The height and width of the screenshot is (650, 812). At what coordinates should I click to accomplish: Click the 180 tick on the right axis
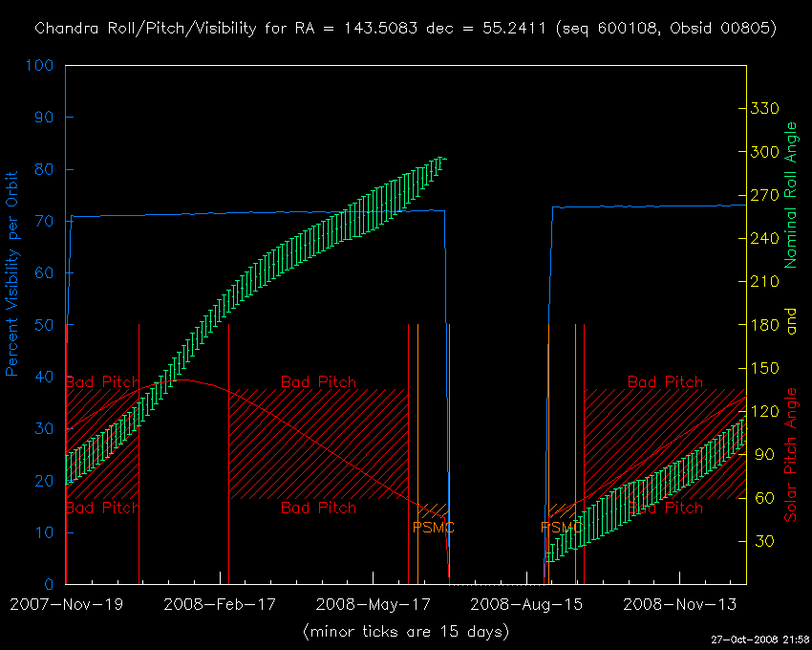click(x=766, y=325)
